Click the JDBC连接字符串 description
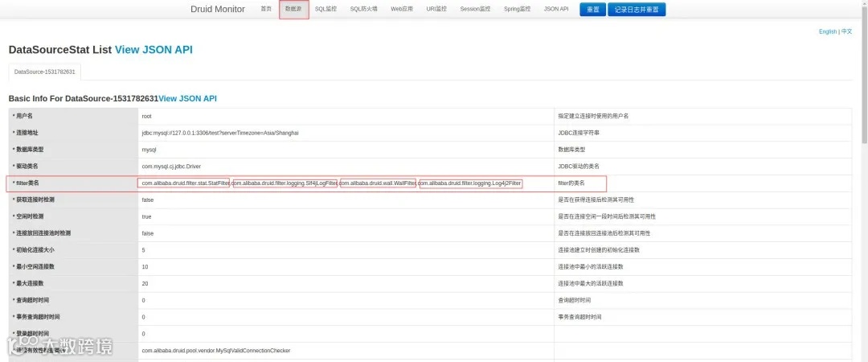The width and height of the screenshot is (868, 362). (x=579, y=133)
